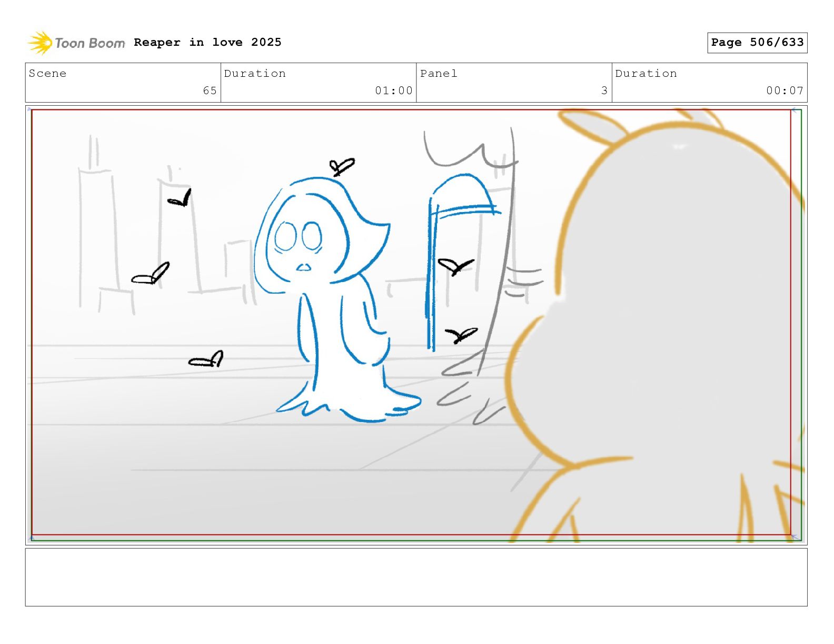Click the storyboard panel drawing thumbnail
The width and height of the screenshot is (834, 644).
[x=416, y=325]
